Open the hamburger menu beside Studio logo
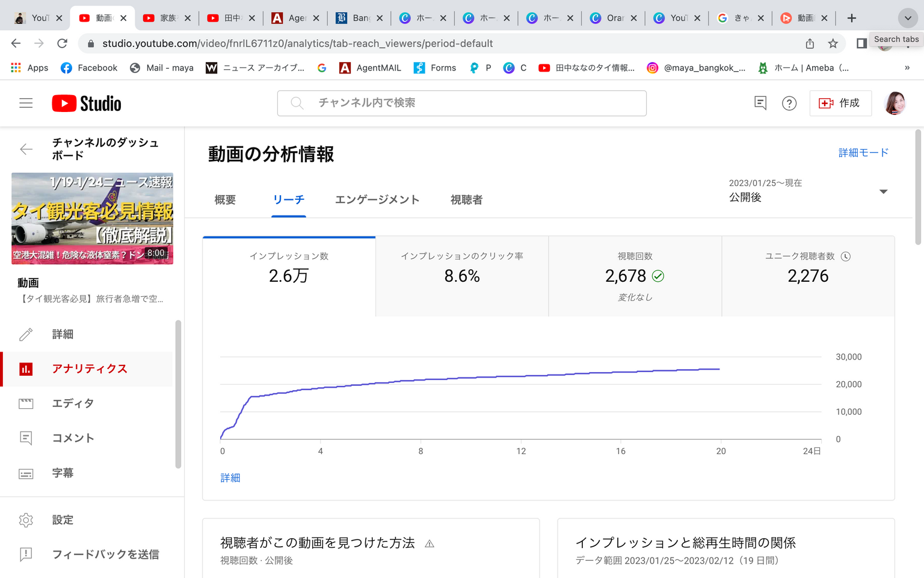The image size is (924, 578). (x=26, y=104)
